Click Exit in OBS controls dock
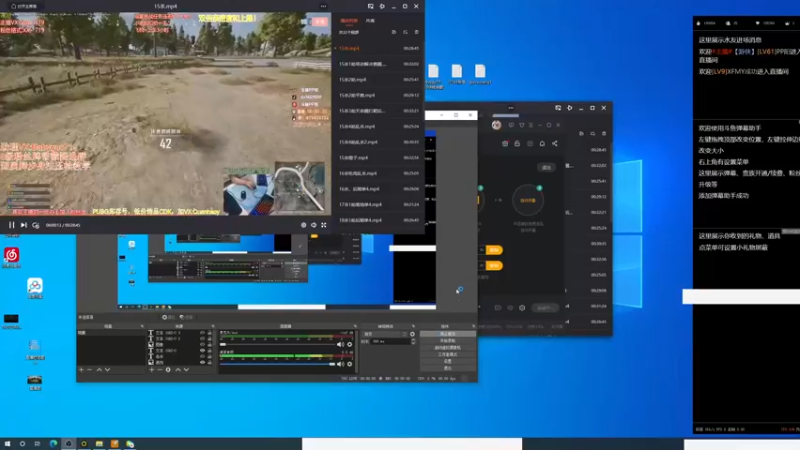Image resolution: width=800 pixels, height=450 pixels. 448,368
